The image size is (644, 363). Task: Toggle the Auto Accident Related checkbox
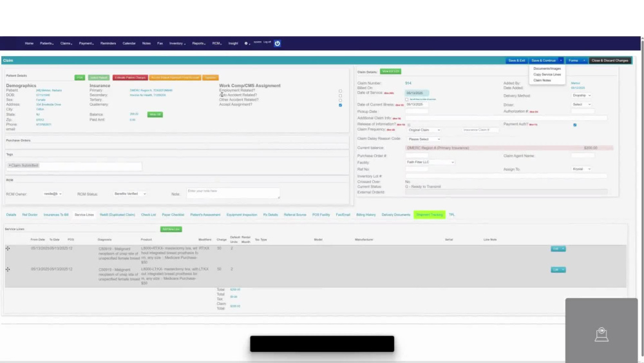point(340,95)
